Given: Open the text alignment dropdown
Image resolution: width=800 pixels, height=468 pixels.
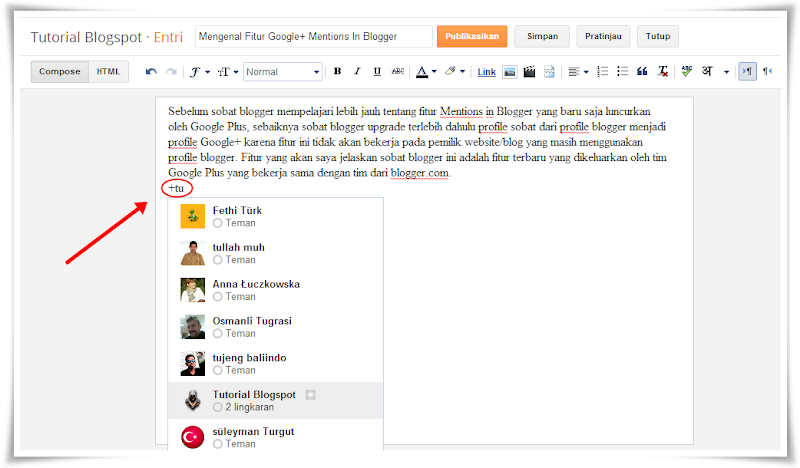Looking at the screenshot, I should point(579,71).
